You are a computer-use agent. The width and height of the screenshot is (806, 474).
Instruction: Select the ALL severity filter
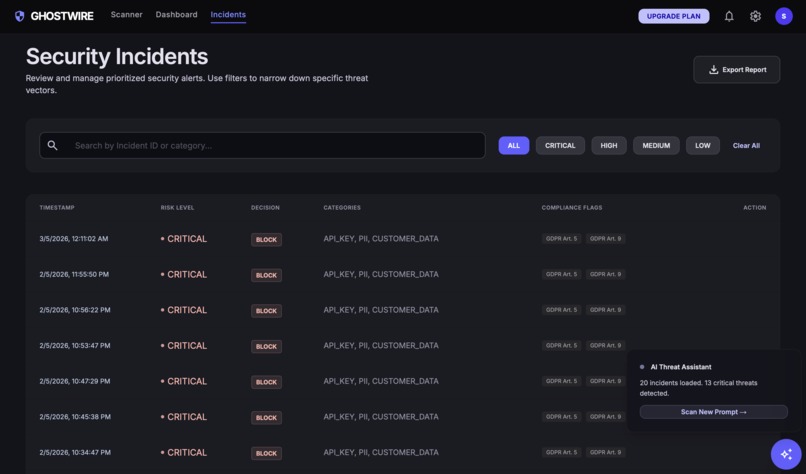[514, 145]
